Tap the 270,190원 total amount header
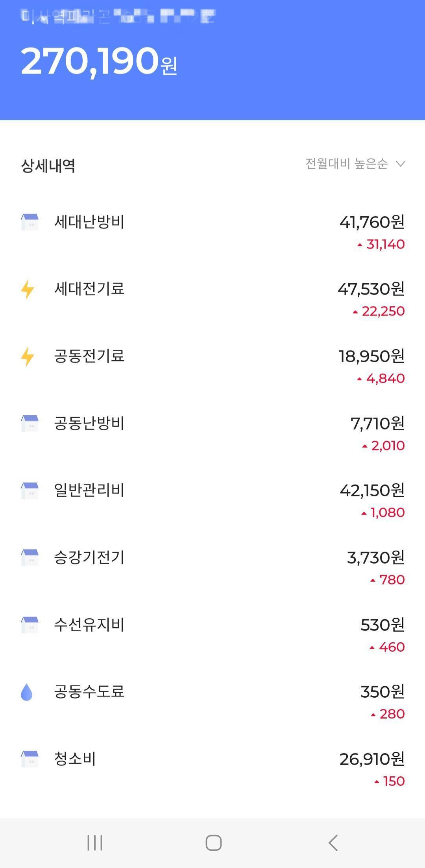 tap(99, 61)
